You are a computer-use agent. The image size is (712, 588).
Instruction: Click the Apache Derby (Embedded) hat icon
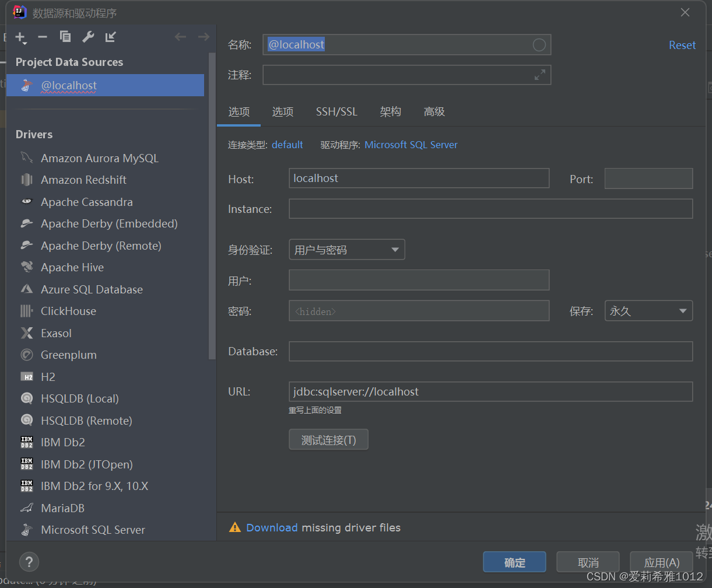[x=27, y=223]
